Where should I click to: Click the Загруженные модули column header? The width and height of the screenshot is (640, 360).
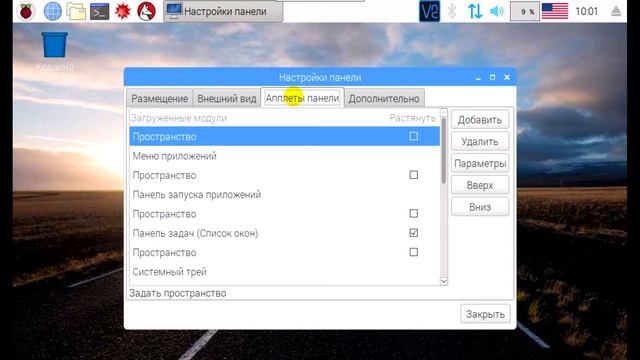pyautogui.click(x=179, y=118)
